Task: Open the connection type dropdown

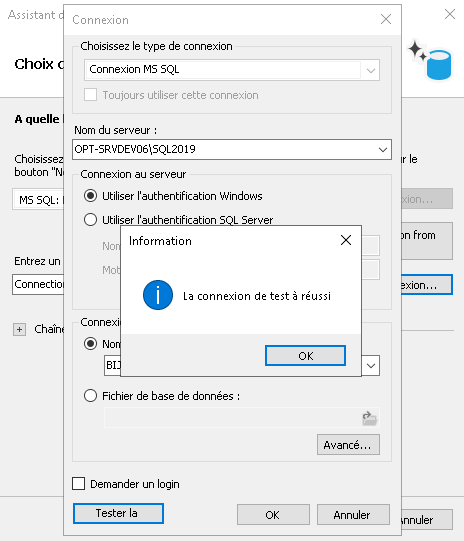Action: tap(371, 70)
